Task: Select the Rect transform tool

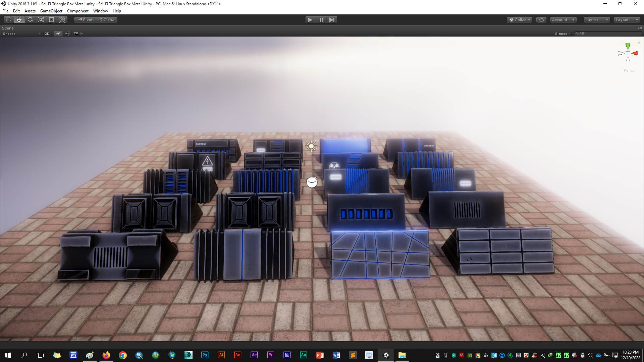Action: tap(51, 20)
